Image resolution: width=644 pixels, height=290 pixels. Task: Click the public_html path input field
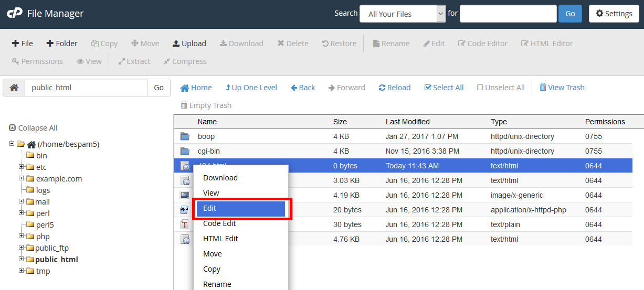(x=86, y=88)
